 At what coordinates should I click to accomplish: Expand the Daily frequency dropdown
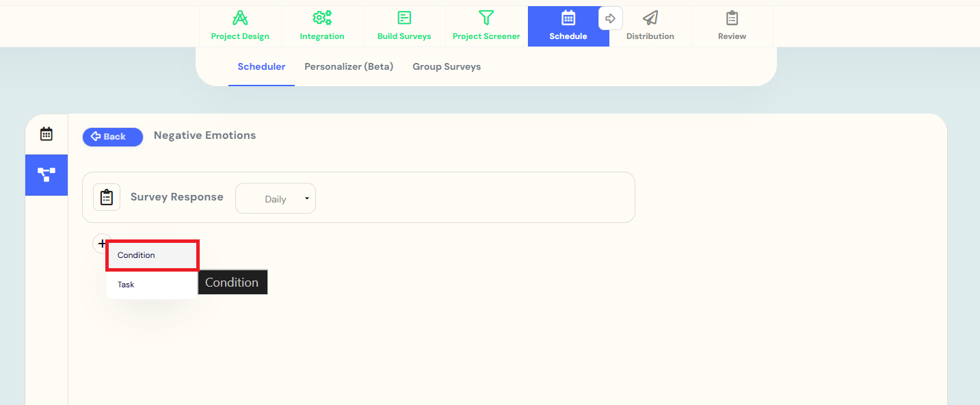pos(276,199)
